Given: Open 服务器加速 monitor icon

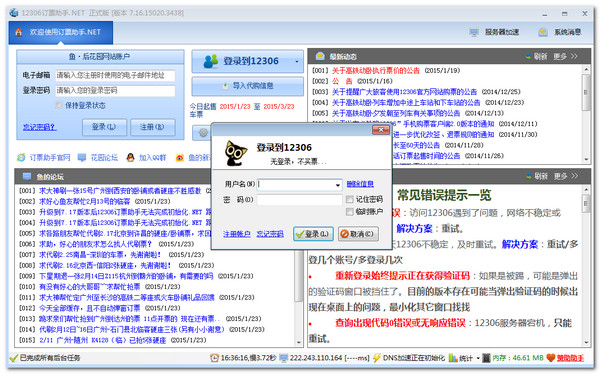Looking at the screenshot, I should [x=474, y=32].
